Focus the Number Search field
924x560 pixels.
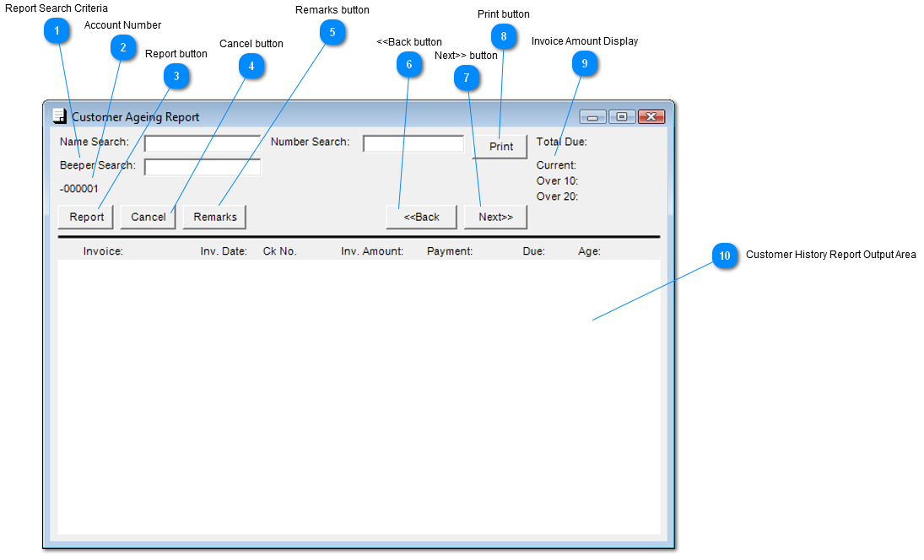(x=413, y=143)
